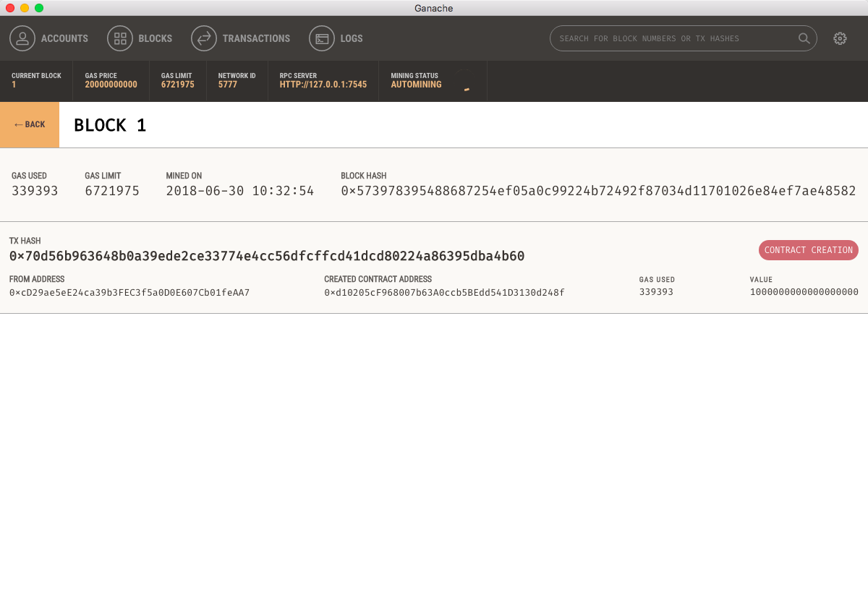The height and width of the screenshot is (616, 868).
Task: Click the Mining Status AUTOMINING value
Action: (x=416, y=85)
